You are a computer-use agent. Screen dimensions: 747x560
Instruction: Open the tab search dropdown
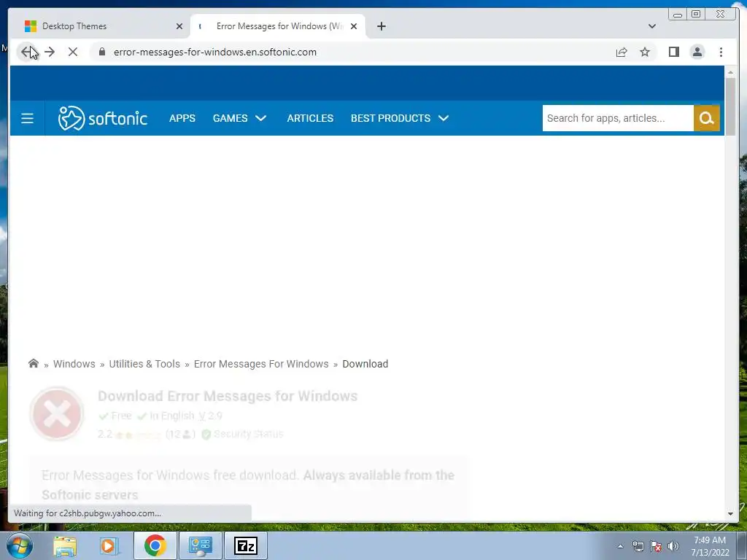[x=651, y=26]
